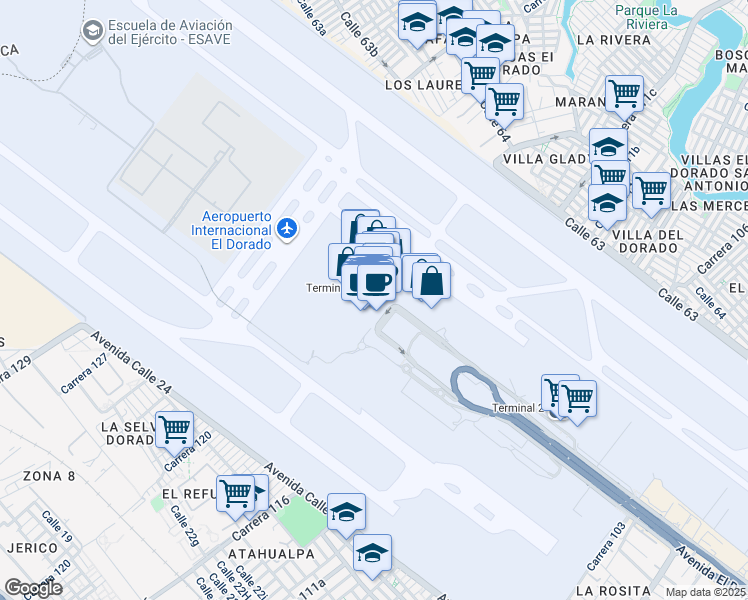Click the Aeropuerto Internacional El Dorado airplane pin
Viewport: 748px width, 600px height.
(287, 229)
